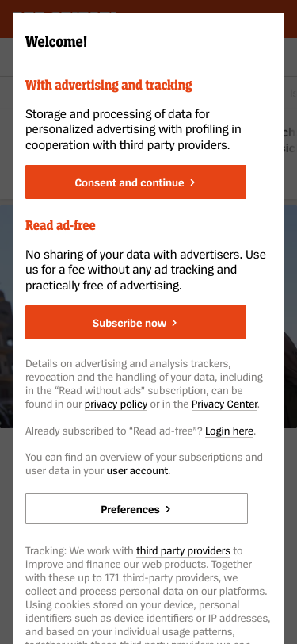The height and width of the screenshot is (644, 297).
Task: Open the third party providers link
Action: click(184, 550)
